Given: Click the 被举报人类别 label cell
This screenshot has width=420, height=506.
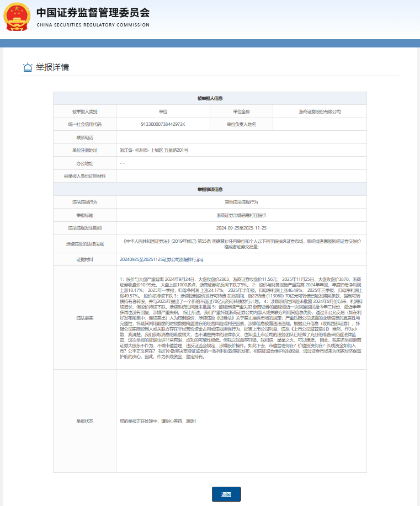Looking at the screenshot, I should (84, 111).
